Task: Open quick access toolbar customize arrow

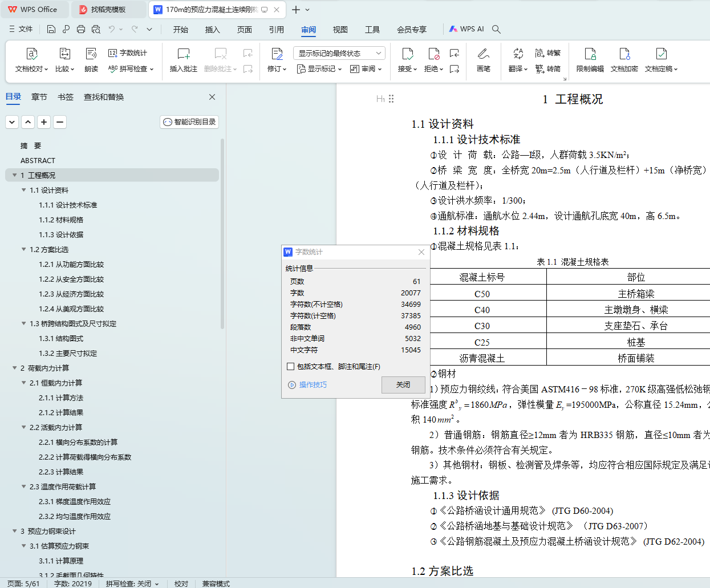Action: (149, 29)
